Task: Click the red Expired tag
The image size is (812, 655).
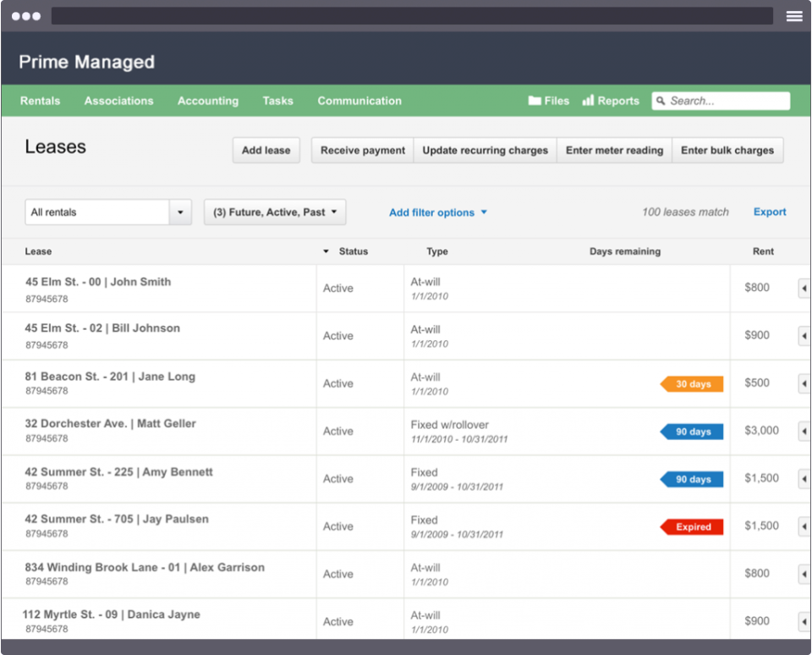Action: 693,527
